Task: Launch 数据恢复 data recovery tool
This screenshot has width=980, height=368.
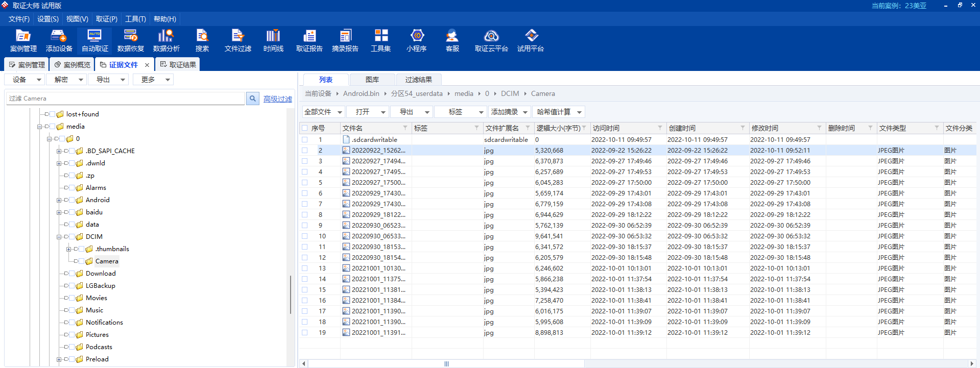Action: coord(130,41)
